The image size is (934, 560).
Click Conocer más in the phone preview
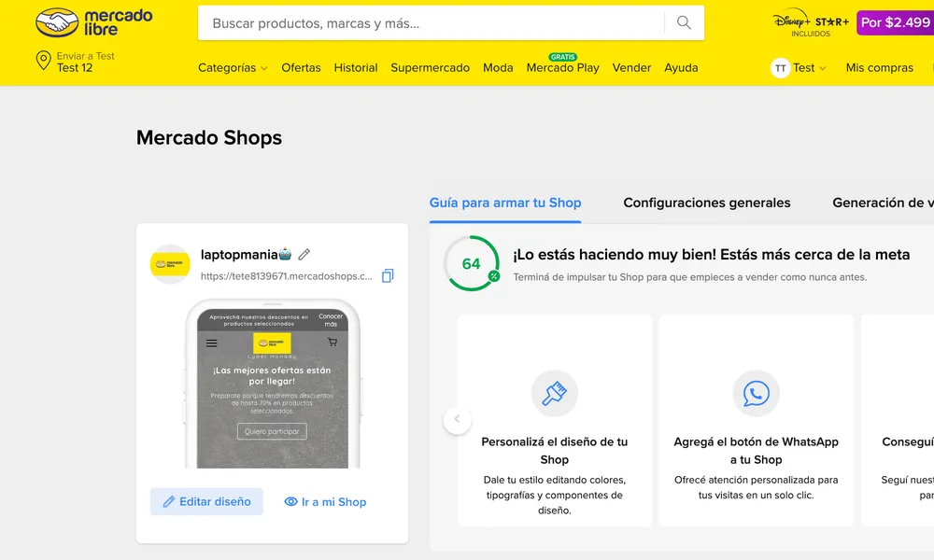point(331,320)
